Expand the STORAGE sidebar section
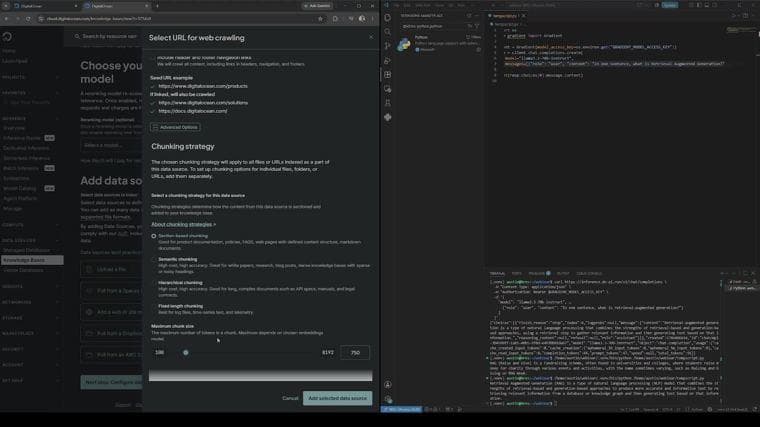760x427 pixels. pos(32,318)
